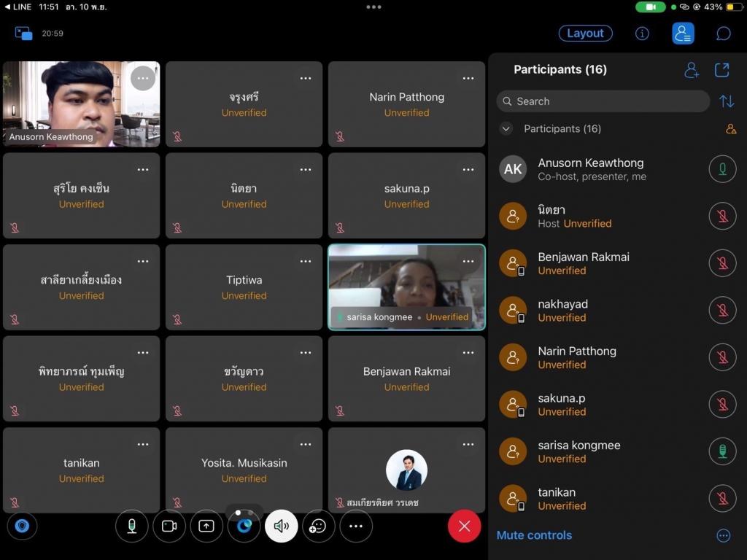Open options for Narin Patthong tile
This screenshot has height=560, width=747.
(468, 78)
